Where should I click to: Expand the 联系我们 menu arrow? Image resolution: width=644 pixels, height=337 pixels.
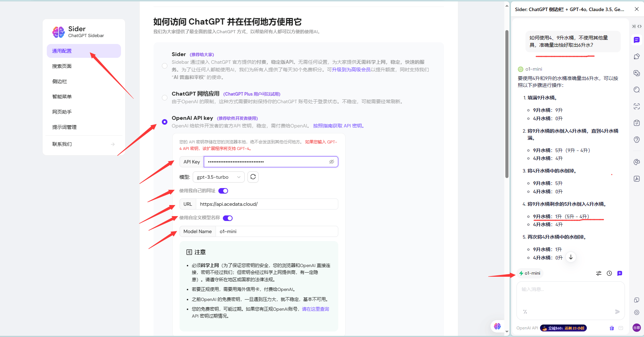click(113, 144)
